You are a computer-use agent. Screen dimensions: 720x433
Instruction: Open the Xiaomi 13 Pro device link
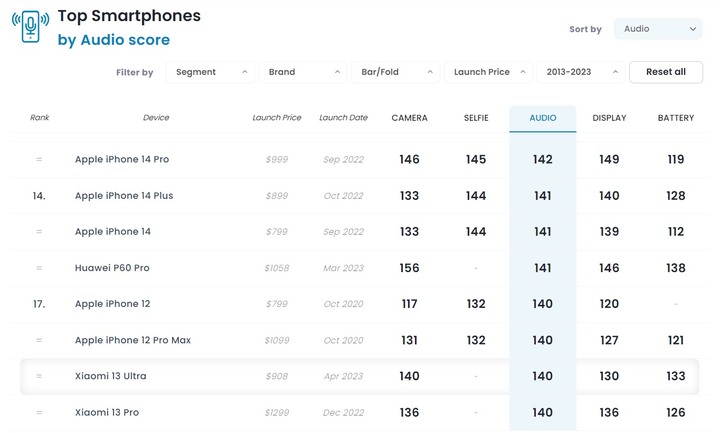(x=107, y=412)
